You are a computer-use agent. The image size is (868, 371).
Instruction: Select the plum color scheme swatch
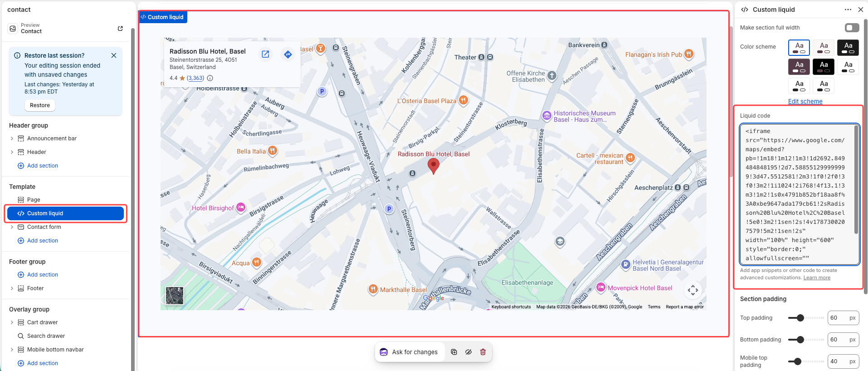[799, 67]
